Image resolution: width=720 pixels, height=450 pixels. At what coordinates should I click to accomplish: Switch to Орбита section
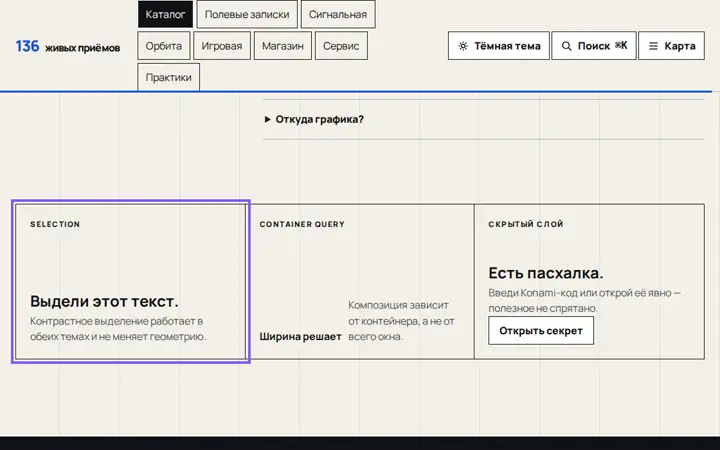pos(163,46)
